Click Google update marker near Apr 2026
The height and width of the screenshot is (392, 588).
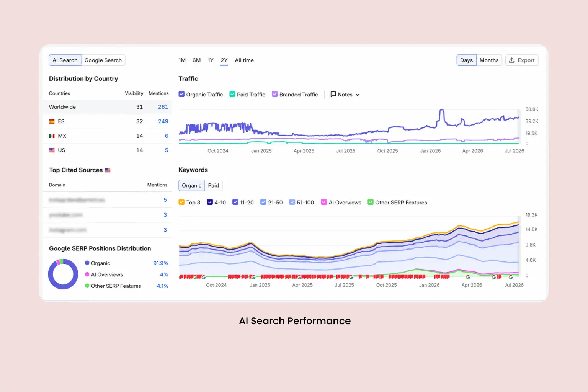pyautogui.click(x=468, y=277)
